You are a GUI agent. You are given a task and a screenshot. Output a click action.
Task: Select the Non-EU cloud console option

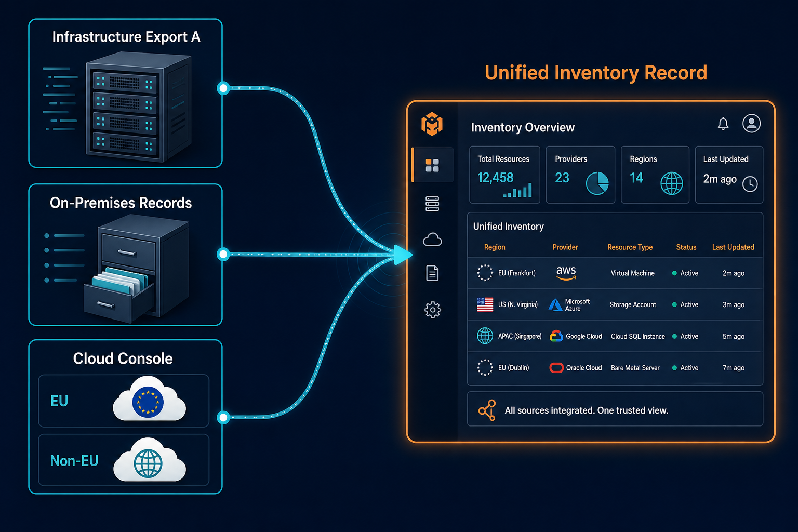click(124, 460)
